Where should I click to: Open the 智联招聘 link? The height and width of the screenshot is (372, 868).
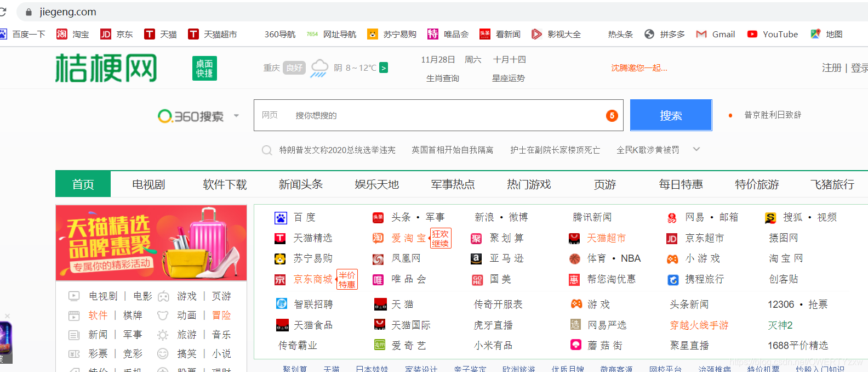coord(313,305)
